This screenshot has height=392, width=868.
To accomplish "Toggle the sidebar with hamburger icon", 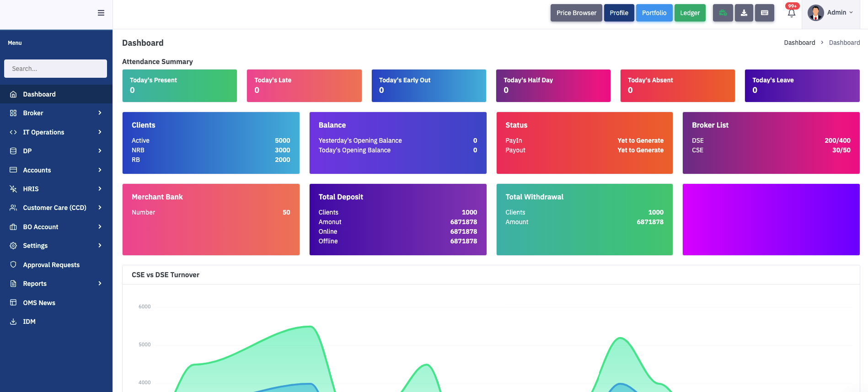I will [x=101, y=13].
